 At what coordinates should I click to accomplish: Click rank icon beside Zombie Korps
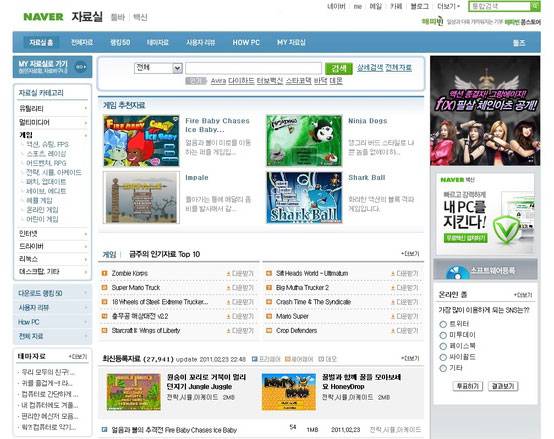[104, 273]
